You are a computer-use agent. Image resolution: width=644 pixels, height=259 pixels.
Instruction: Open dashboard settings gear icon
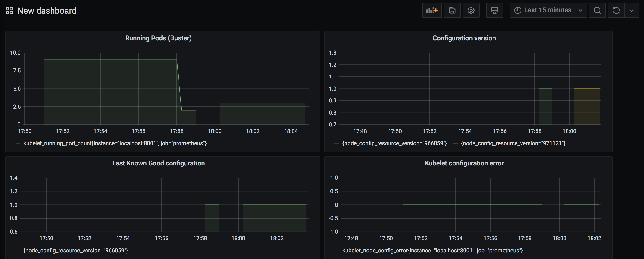[471, 11]
